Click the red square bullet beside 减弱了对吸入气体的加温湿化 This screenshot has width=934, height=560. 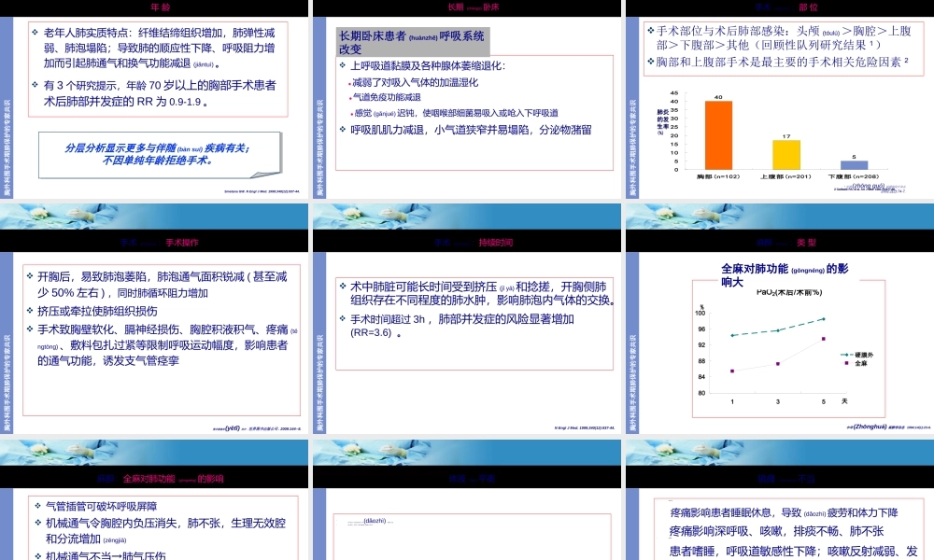tap(347, 83)
